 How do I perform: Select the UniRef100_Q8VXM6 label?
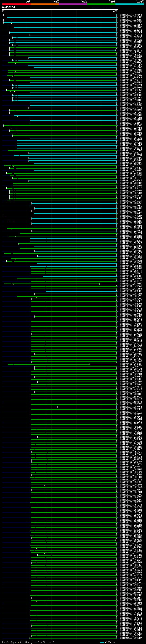click(131, 58)
